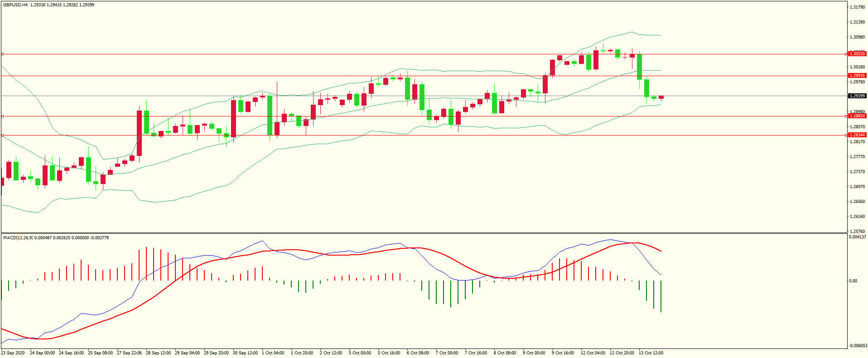Click the 1.30520 red price tag
Image resolution: width=868 pixels, height=358 pixels.
click(x=857, y=54)
